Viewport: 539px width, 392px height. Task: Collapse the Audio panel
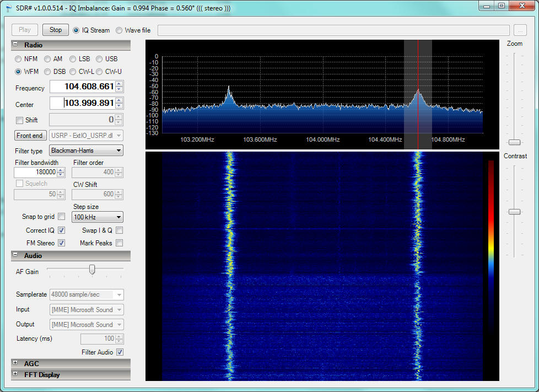tap(15, 255)
